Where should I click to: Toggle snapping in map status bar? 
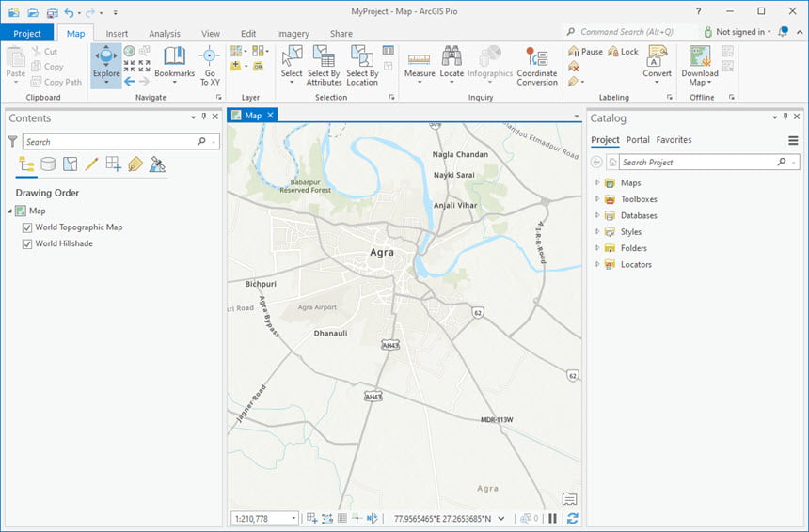coord(327,518)
